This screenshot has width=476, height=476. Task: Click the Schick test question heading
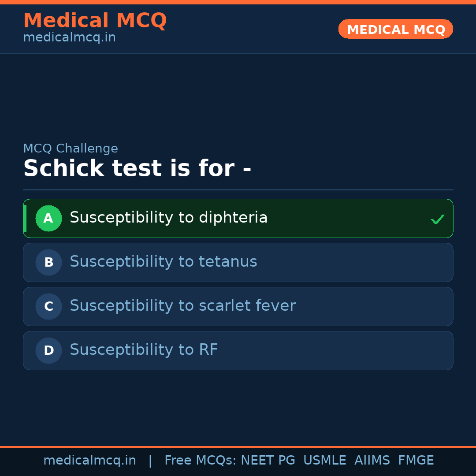point(137,168)
